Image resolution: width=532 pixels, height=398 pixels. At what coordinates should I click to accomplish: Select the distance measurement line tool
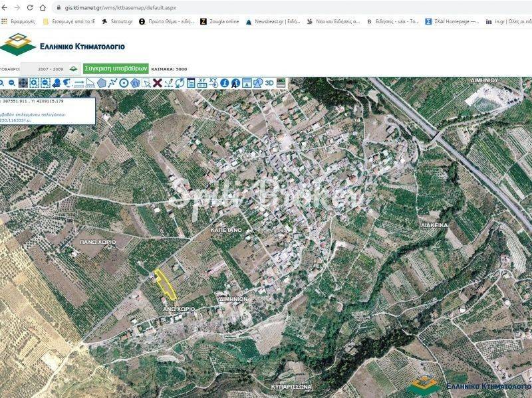coord(79,83)
